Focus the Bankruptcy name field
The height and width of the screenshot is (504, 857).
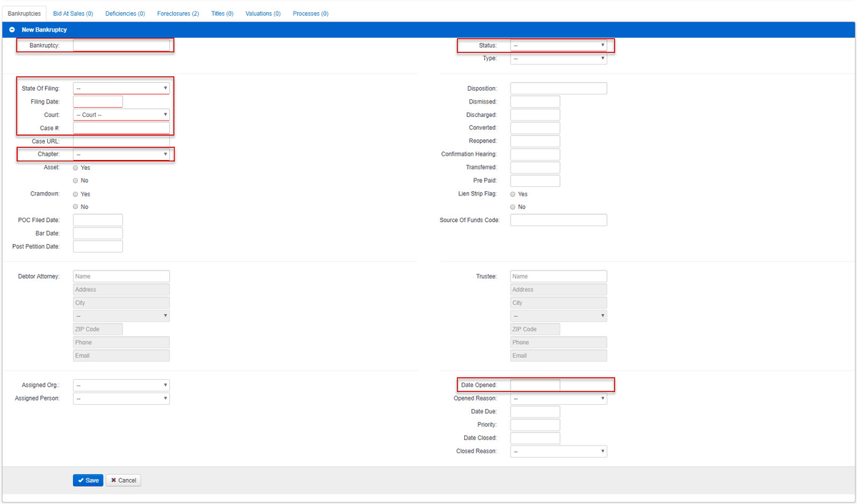(121, 46)
